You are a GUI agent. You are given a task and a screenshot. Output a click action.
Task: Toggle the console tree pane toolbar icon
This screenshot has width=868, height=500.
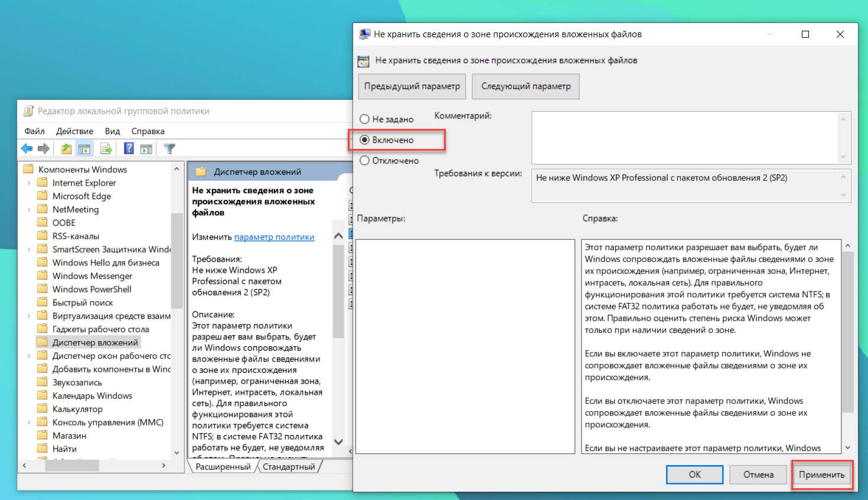click(84, 149)
